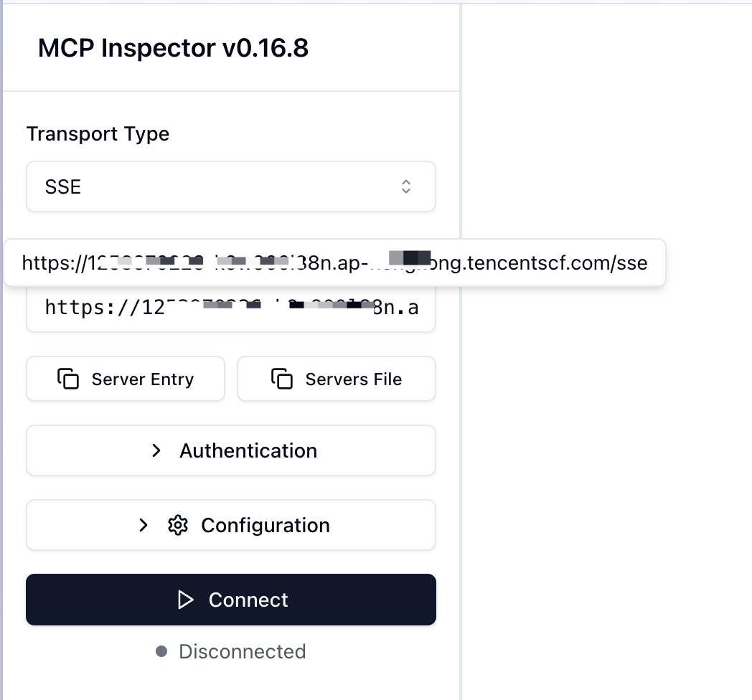This screenshot has height=700, width=752.
Task: Expand the Authentication section
Action: pyautogui.click(x=231, y=450)
